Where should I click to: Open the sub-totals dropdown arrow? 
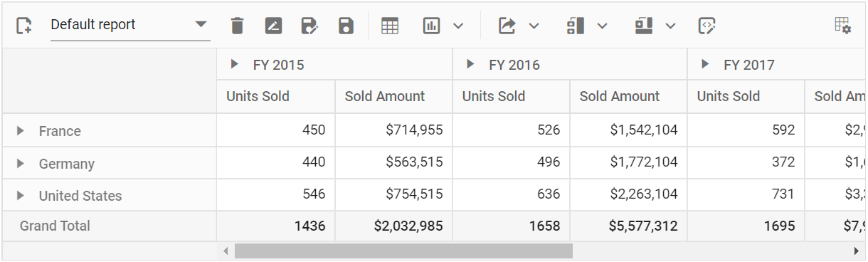[602, 26]
